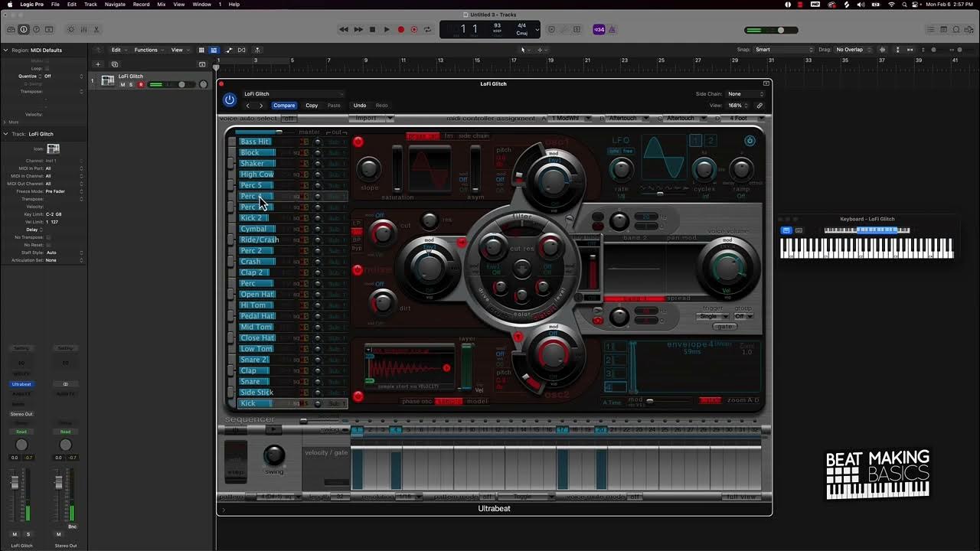980x551 pixels.
Task: Click the Wi-Fi icon in menu bar
Action: pyautogui.click(x=892, y=4)
